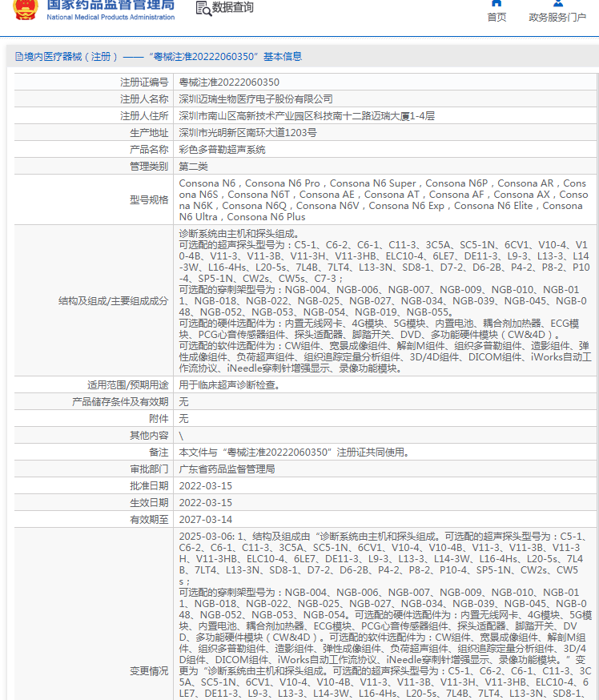Click the 生产地址 label
The height and width of the screenshot is (700, 599).
tap(149, 133)
